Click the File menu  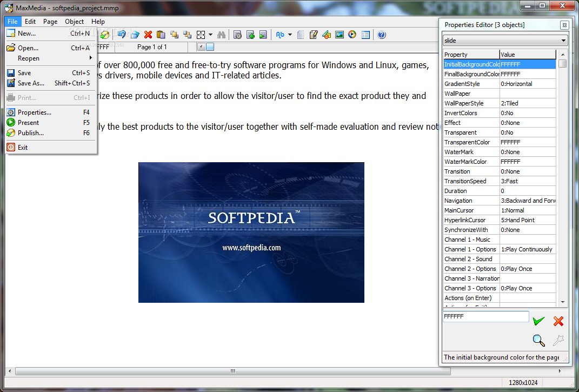click(x=12, y=22)
